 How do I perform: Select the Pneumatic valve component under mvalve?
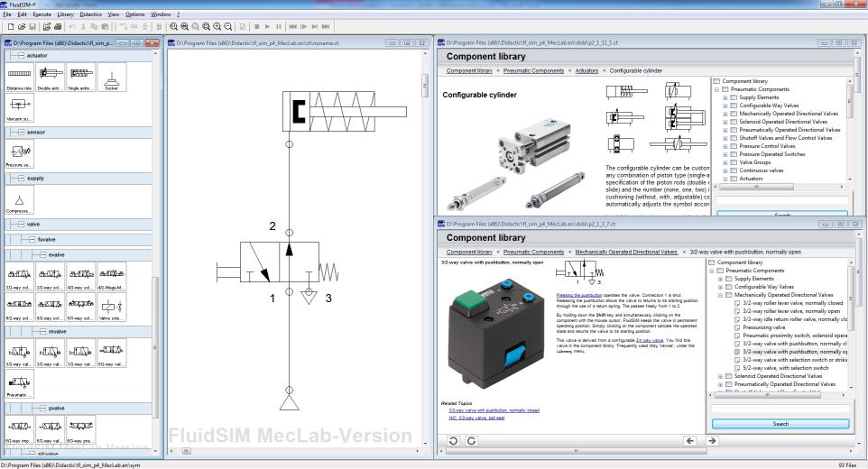click(19, 383)
